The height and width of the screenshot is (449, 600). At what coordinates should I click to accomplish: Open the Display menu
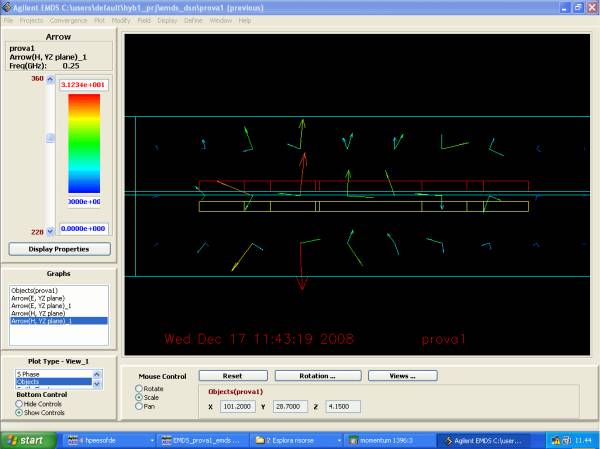point(167,21)
